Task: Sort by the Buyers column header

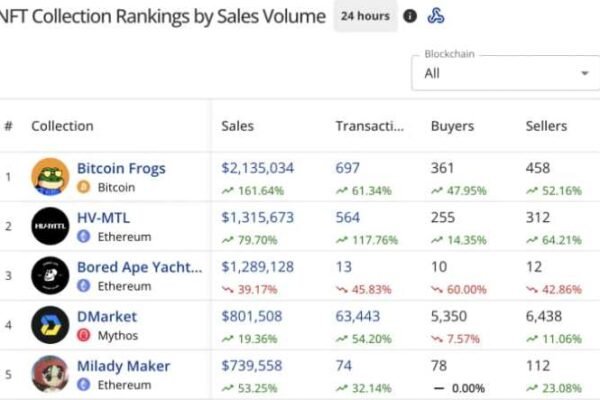Action: (452, 126)
